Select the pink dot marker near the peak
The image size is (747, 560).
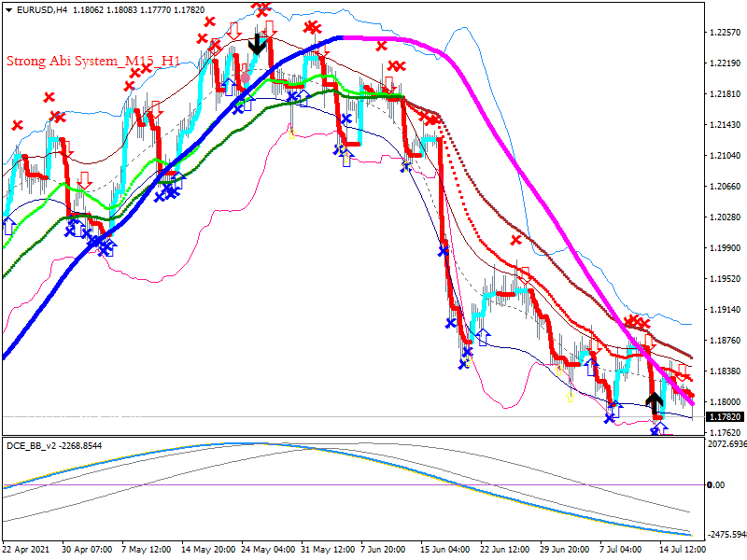(246, 77)
